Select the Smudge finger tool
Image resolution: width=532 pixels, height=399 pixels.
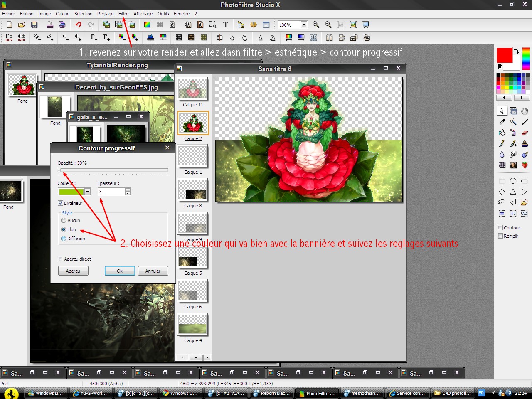tap(513, 154)
